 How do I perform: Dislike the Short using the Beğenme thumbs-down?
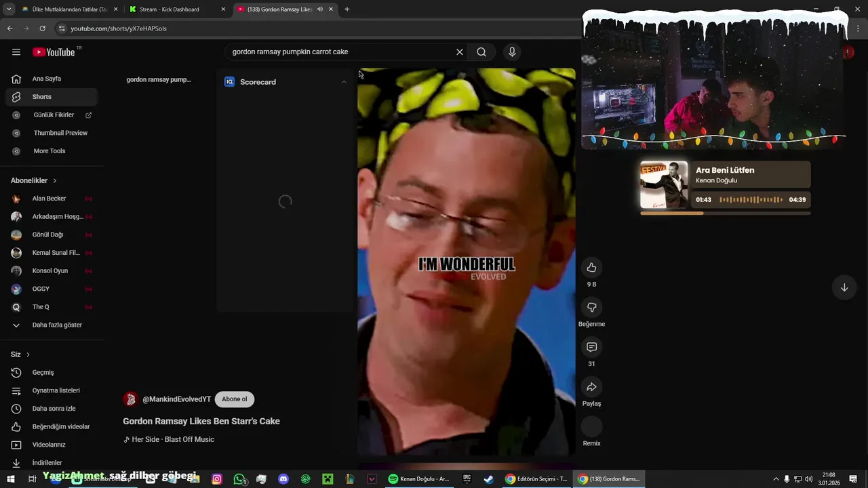591,307
